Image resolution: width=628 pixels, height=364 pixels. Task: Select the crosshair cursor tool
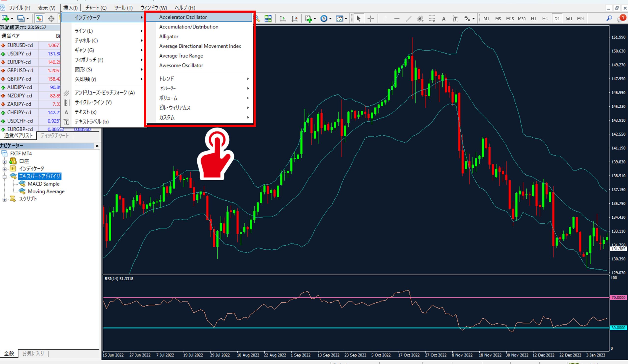371,19
